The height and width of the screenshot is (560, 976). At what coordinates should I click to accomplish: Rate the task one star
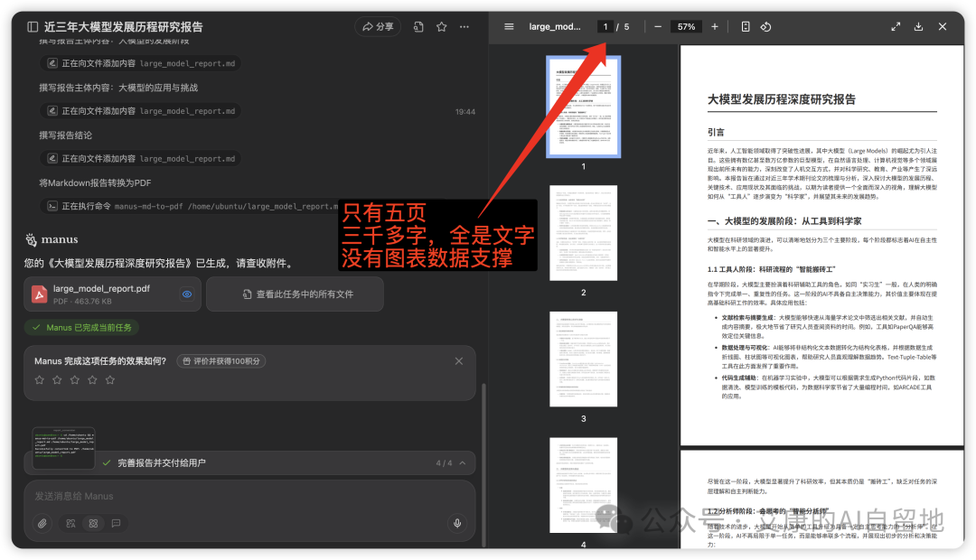39,379
